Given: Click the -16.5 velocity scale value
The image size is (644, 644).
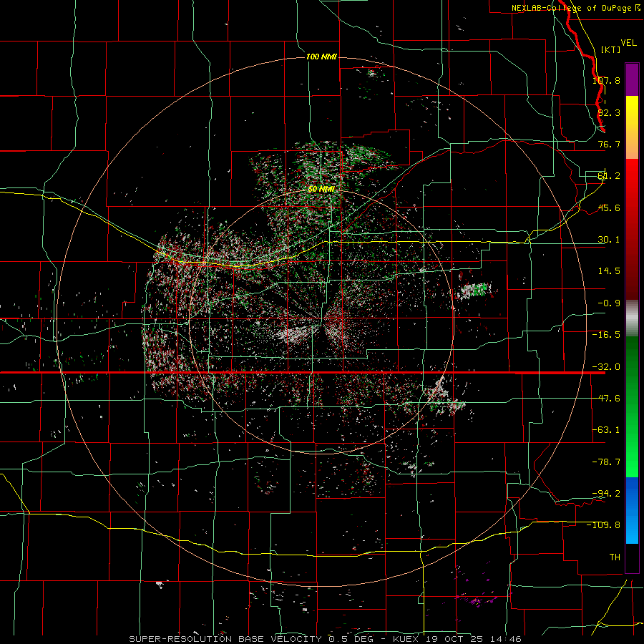Looking at the screenshot, I should [606, 335].
